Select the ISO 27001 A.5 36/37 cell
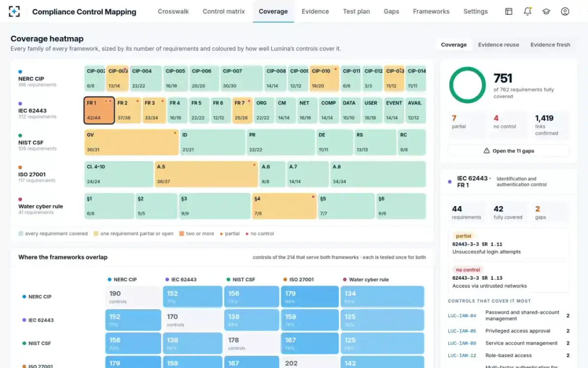The height and width of the screenshot is (368, 588). (206, 174)
